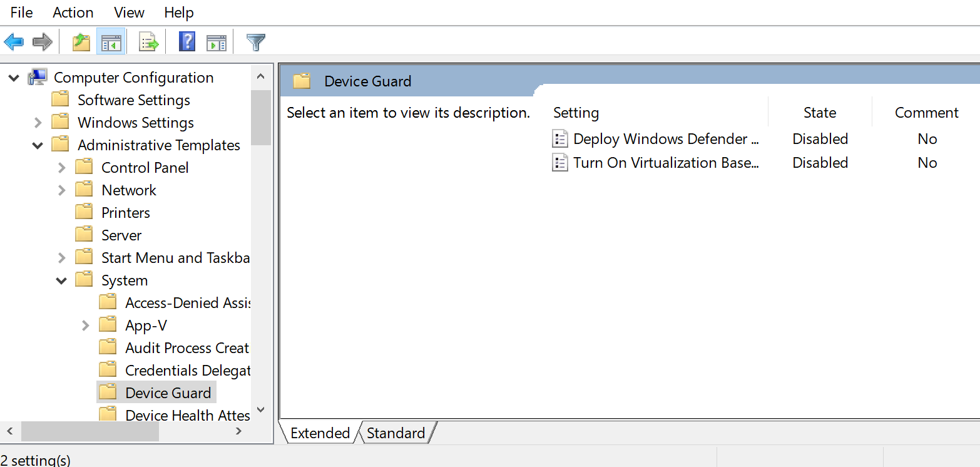Go up one level with folder icon

pyautogui.click(x=81, y=43)
